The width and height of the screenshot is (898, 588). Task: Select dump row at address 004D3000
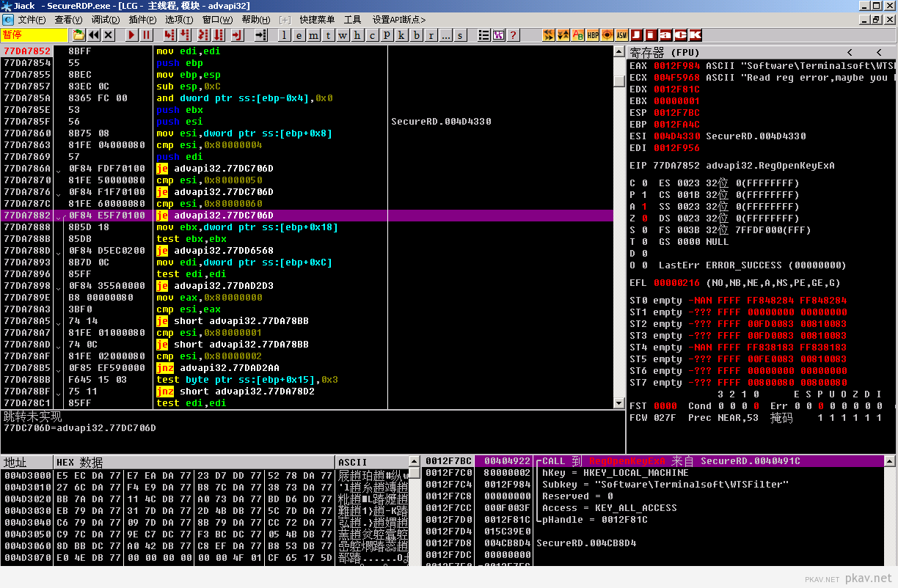click(x=205, y=476)
